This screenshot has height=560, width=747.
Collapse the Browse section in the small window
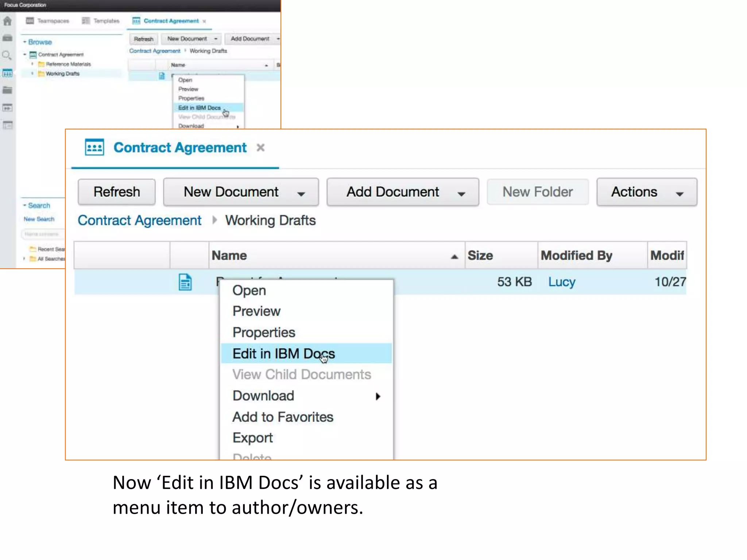pos(25,42)
